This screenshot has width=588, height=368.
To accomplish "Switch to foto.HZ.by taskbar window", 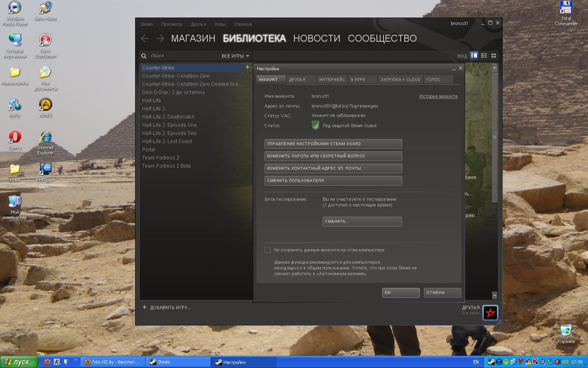I will tap(113, 362).
